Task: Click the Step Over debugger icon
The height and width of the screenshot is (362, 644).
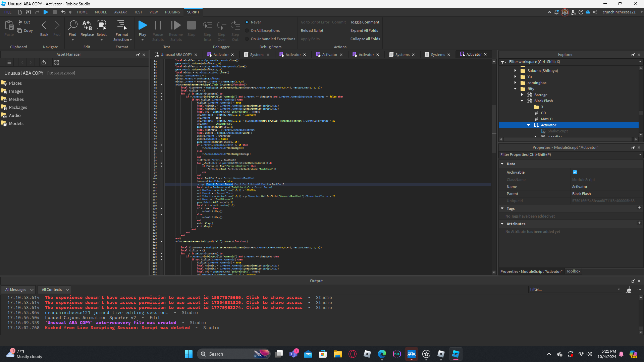Action: coord(222,25)
